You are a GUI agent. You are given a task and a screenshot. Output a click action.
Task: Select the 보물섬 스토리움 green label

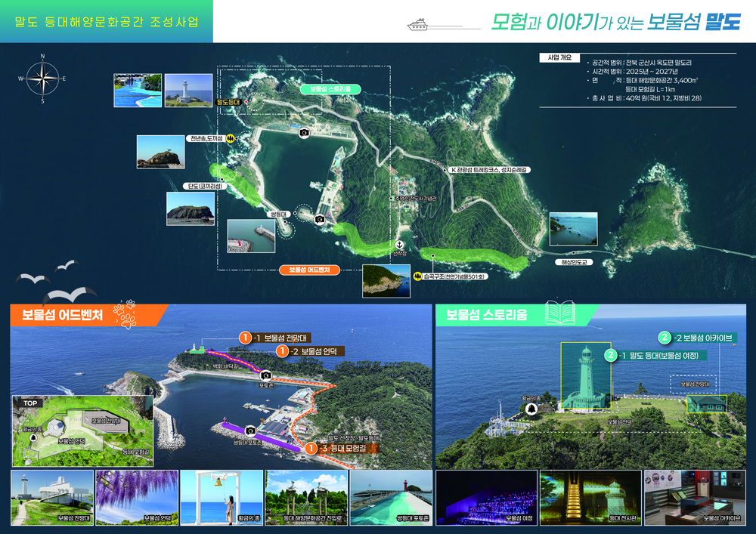pyautogui.click(x=330, y=89)
